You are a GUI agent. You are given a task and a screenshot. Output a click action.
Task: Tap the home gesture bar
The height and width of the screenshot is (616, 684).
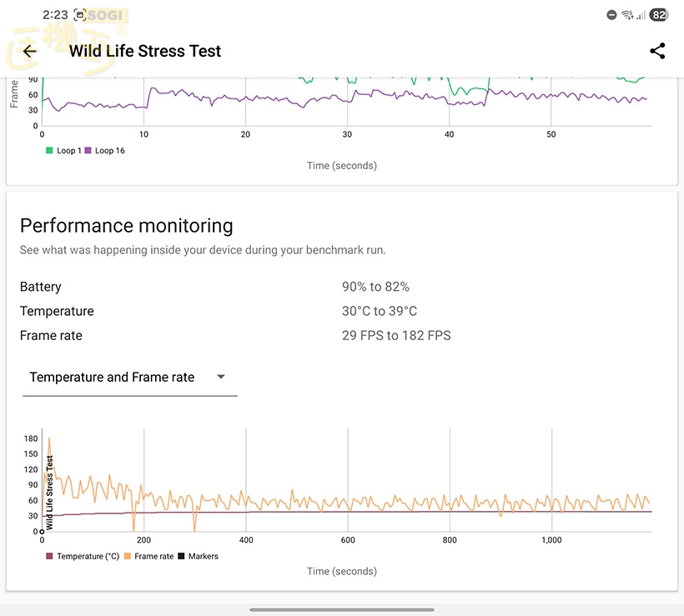click(x=342, y=609)
